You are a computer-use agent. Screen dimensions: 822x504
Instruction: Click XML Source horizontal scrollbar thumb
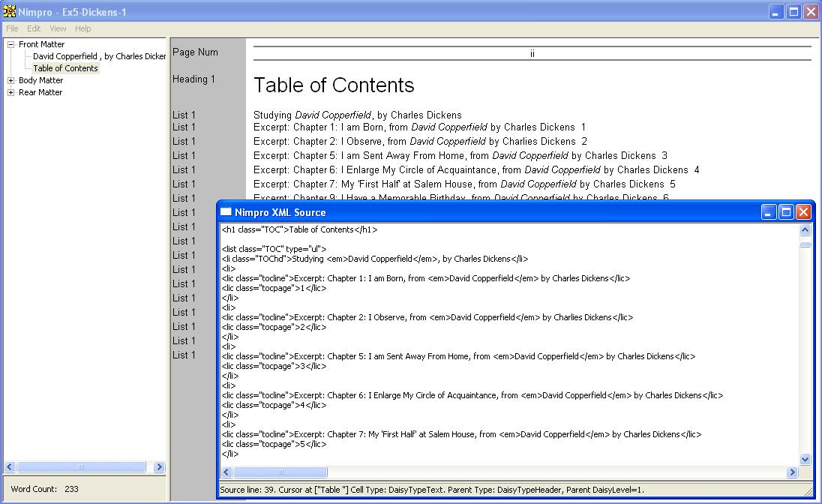[x=280, y=472]
